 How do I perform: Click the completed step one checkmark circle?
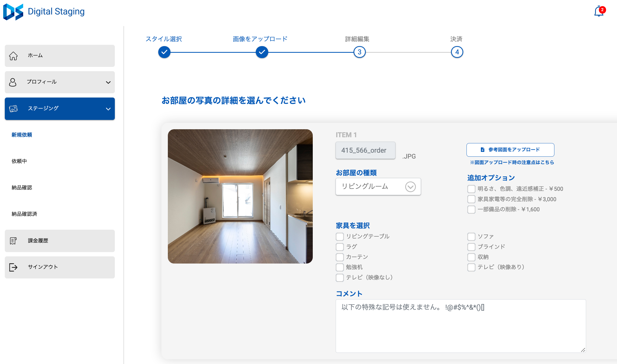[x=164, y=52]
